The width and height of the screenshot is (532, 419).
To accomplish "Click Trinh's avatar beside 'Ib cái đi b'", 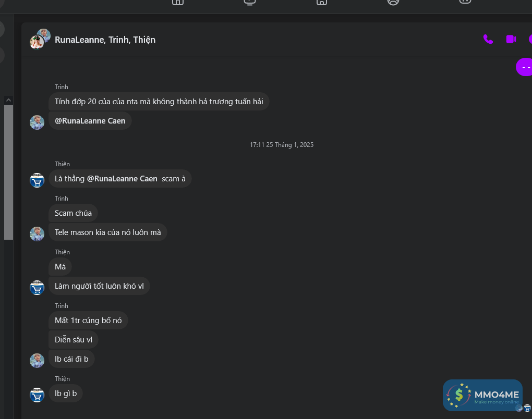I will 37,360.
